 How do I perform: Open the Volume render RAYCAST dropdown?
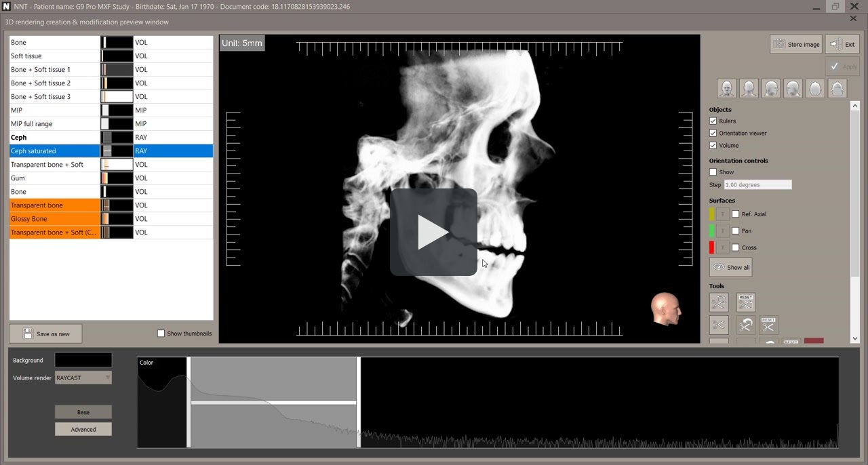click(x=83, y=378)
